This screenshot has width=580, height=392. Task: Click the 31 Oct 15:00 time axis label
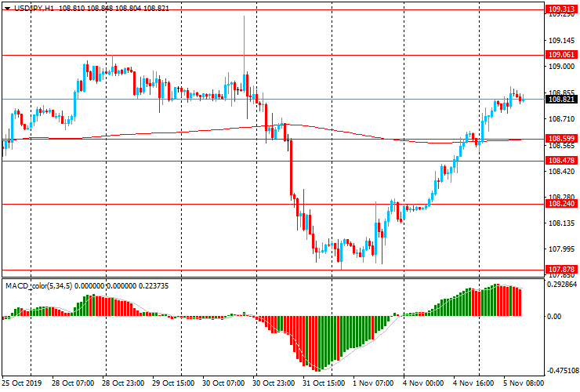[323, 385]
